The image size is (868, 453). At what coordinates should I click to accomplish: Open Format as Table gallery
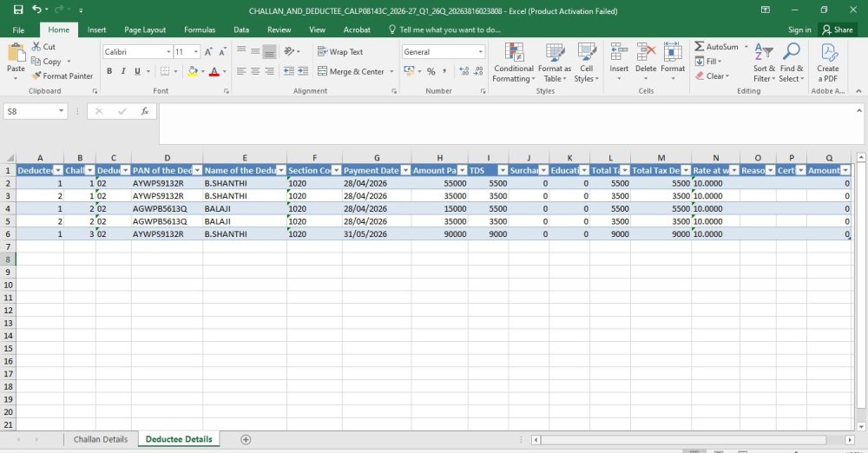coord(554,62)
